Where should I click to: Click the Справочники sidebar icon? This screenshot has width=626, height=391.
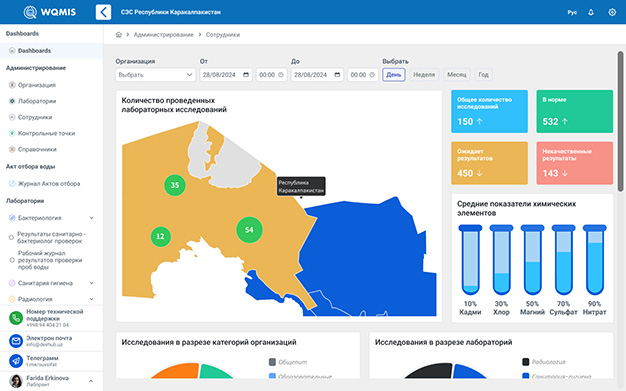coord(12,149)
